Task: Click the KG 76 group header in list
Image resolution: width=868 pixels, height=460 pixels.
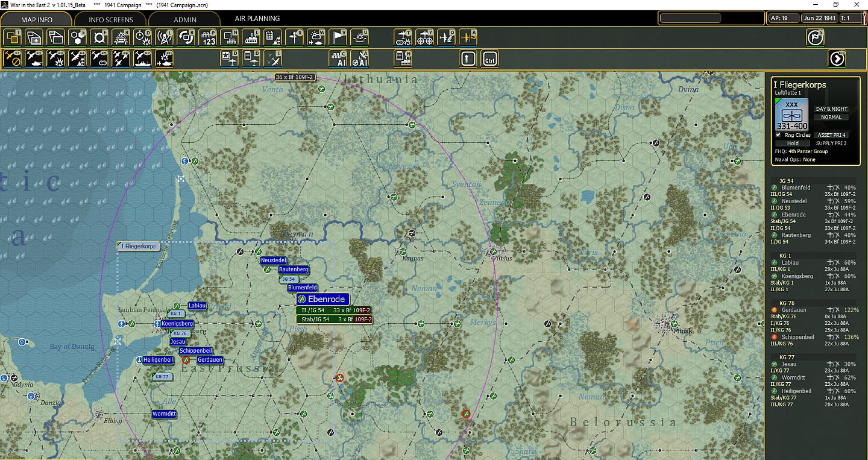Action: pyautogui.click(x=787, y=303)
